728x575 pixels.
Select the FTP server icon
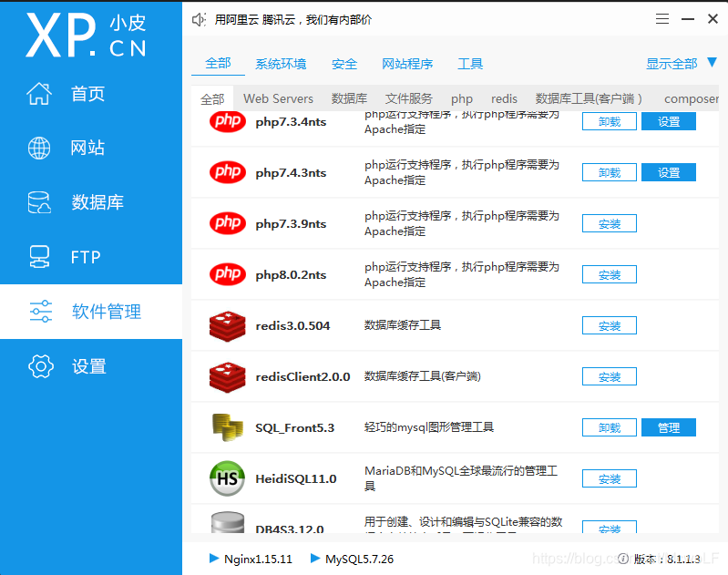39,257
